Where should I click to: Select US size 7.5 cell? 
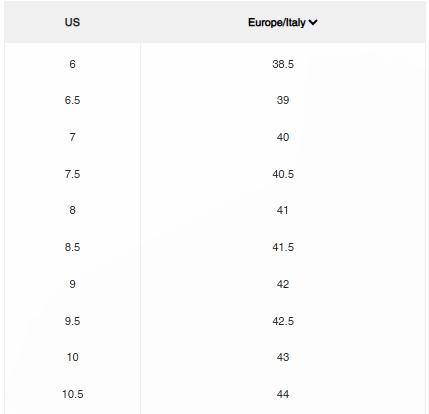point(72,174)
